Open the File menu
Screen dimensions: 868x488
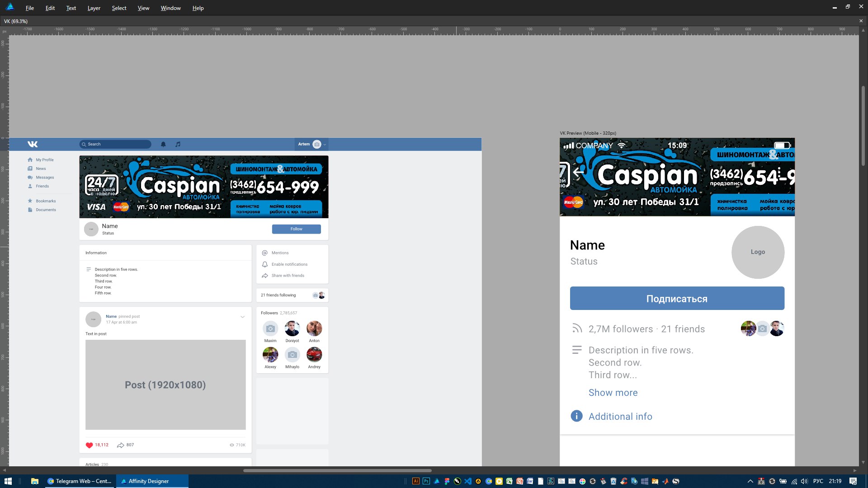(30, 8)
